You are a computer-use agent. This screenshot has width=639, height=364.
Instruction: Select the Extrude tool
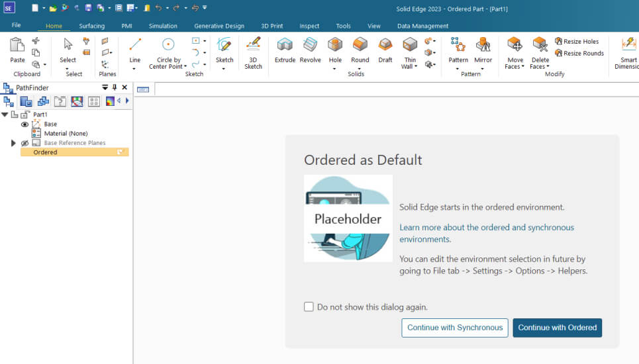tap(285, 50)
